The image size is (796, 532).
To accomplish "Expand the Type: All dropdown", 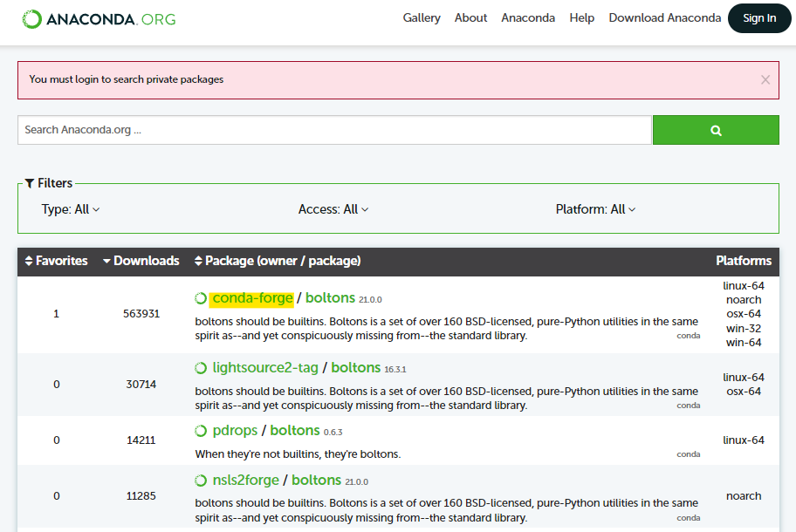I will 71,209.
